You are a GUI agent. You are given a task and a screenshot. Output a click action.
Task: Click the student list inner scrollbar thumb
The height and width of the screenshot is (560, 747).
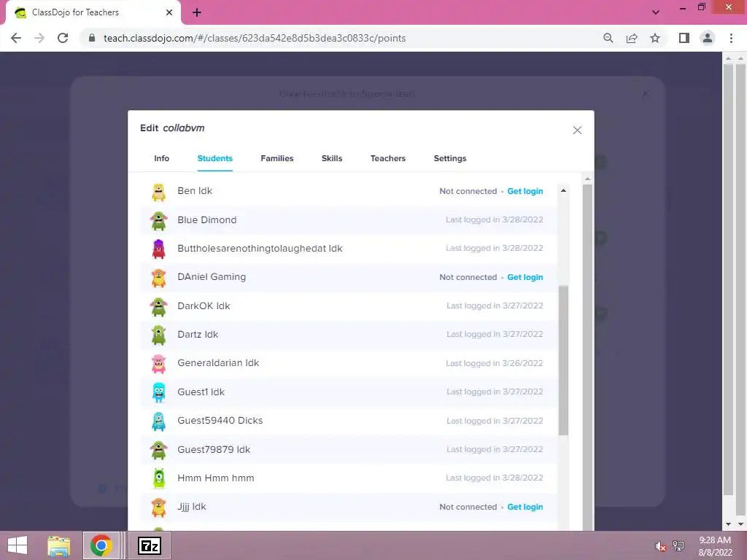point(563,360)
